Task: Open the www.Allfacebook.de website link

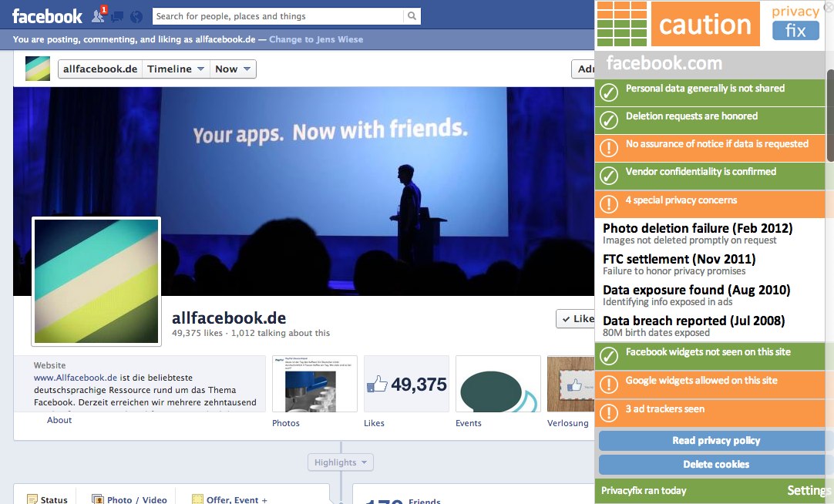Action: tap(76, 378)
